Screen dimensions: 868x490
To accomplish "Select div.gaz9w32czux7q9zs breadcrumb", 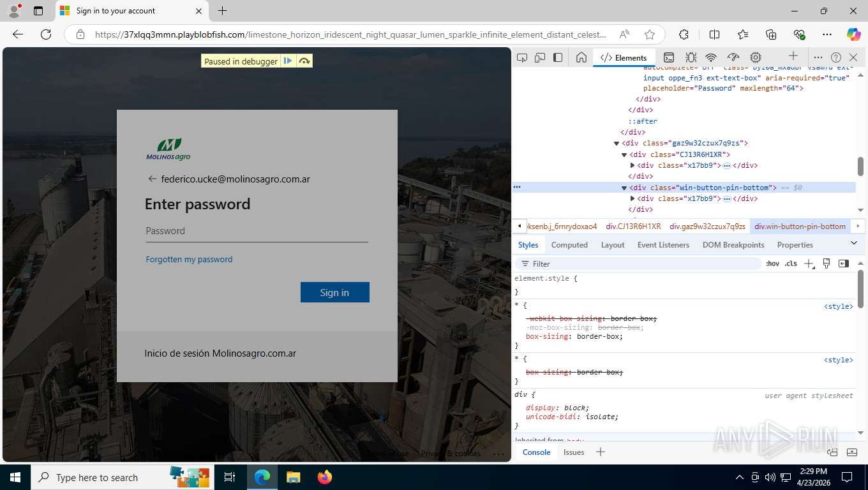I will [x=707, y=226].
